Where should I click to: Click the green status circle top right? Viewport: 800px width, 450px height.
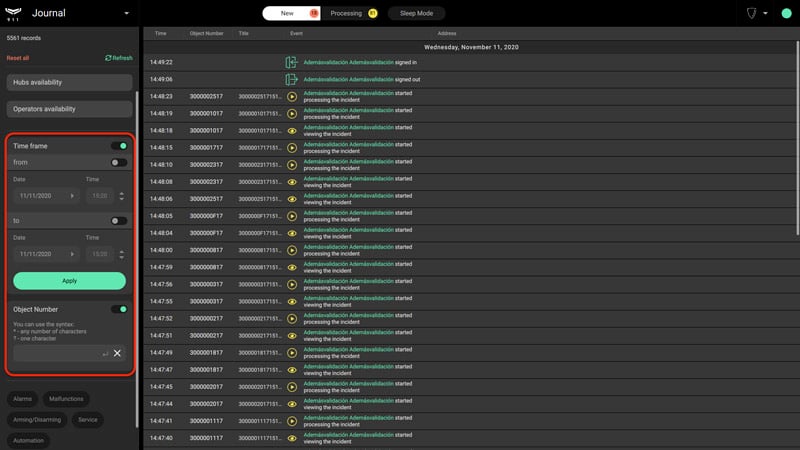(x=786, y=13)
